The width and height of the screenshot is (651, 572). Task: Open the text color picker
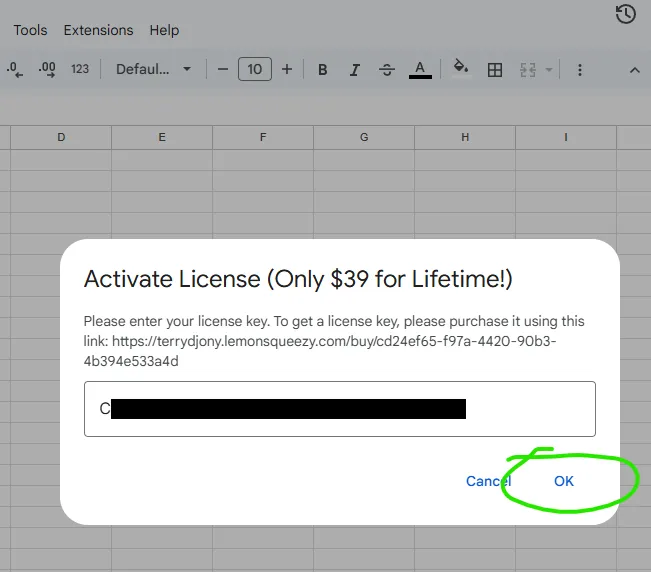(420, 70)
